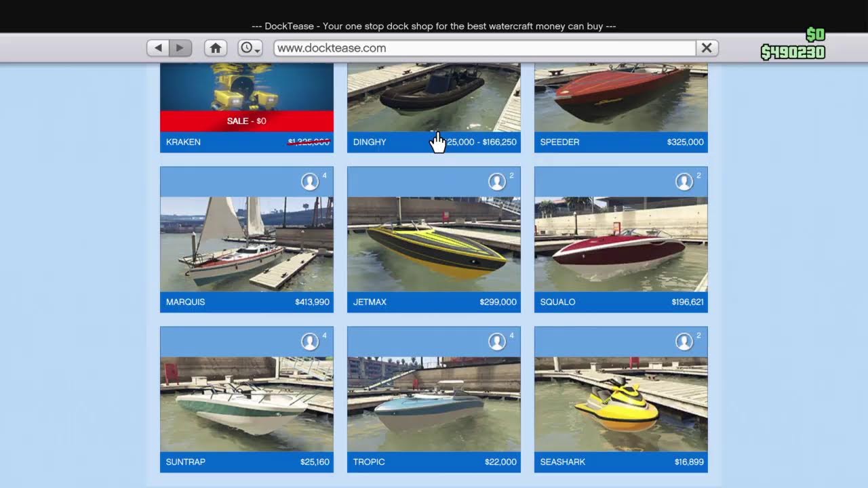Click the $490230 bank balance display
This screenshot has height=488, width=868.
click(x=793, y=52)
